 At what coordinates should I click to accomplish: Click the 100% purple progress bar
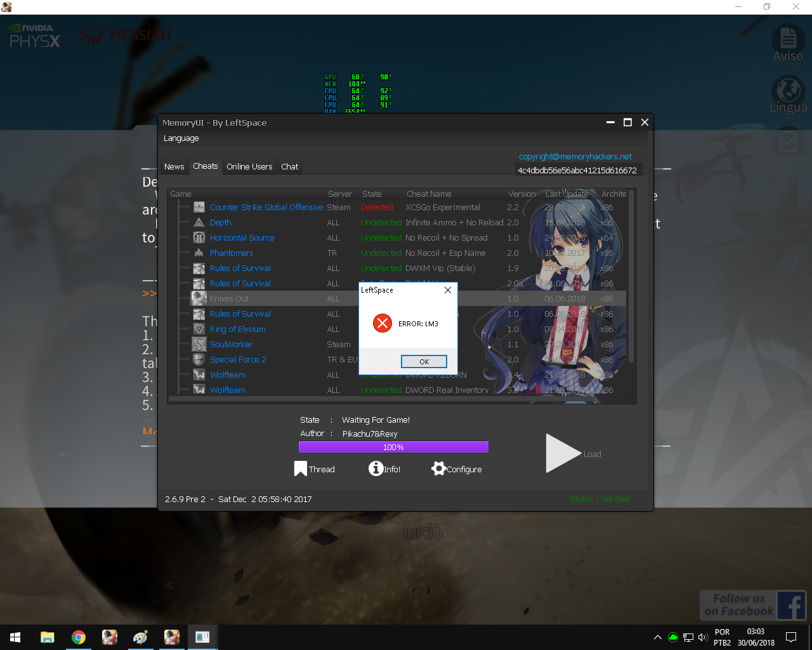point(393,448)
